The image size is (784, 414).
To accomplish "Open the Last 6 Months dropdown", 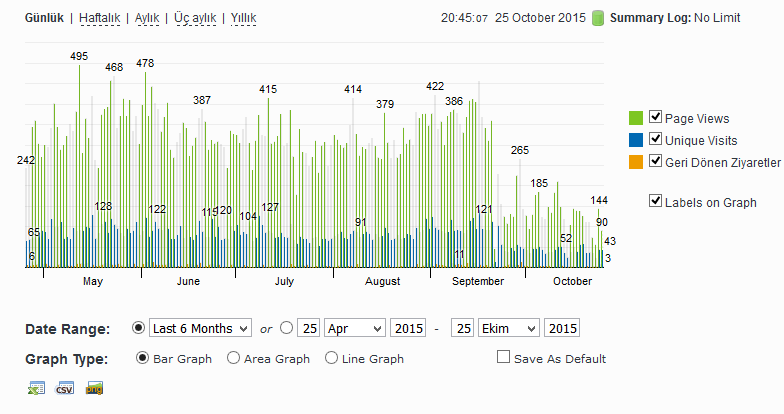I will [200, 328].
